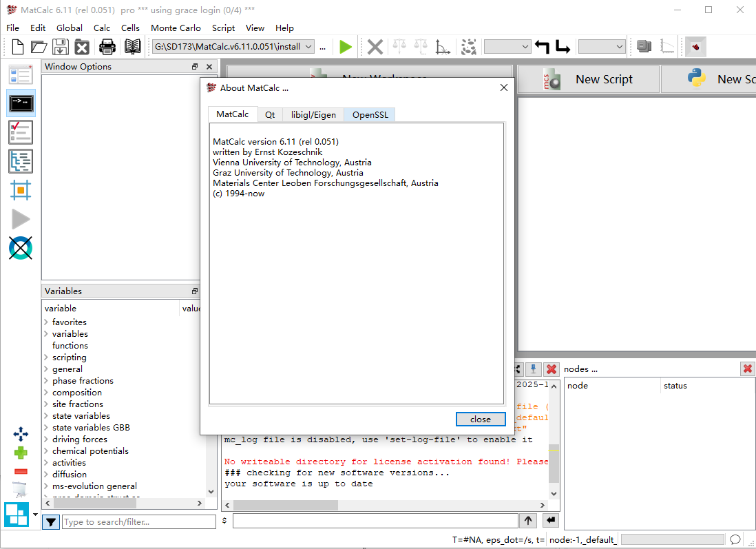The image size is (756, 549).
Task: Click the gray stacked-windows toolbar icon
Action: pos(644,46)
